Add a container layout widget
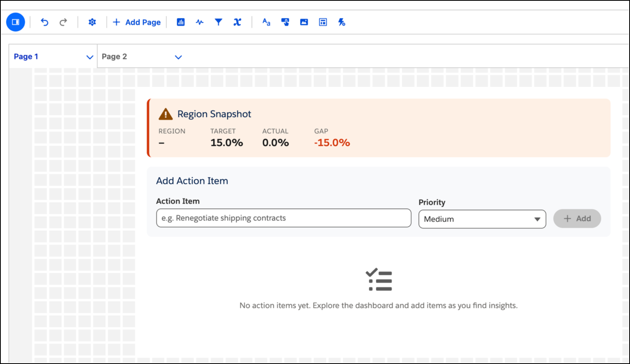 323,22
